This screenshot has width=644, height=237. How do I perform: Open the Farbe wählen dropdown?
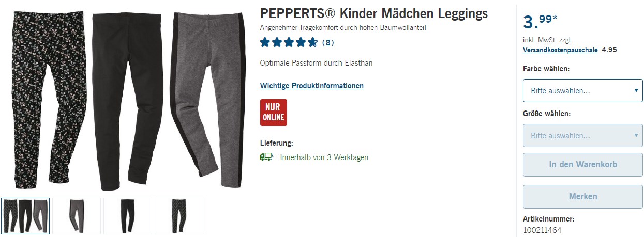582,90
